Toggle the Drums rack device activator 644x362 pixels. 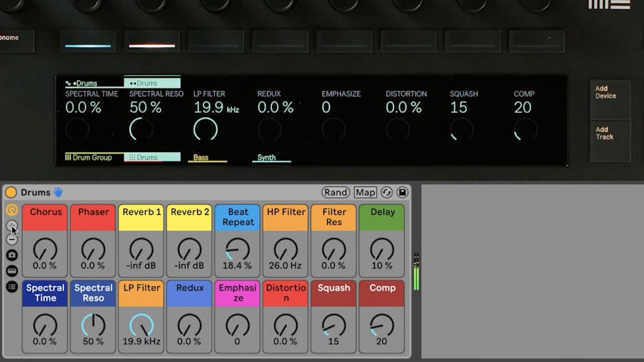pos(11,193)
